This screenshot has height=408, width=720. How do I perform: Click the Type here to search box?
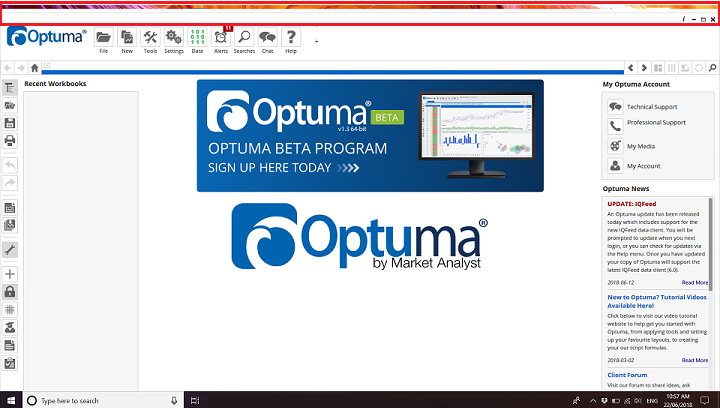[x=102, y=400]
